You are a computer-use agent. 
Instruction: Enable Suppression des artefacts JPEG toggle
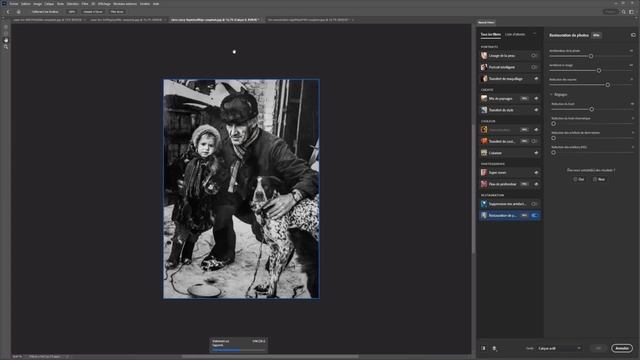(x=534, y=204)
